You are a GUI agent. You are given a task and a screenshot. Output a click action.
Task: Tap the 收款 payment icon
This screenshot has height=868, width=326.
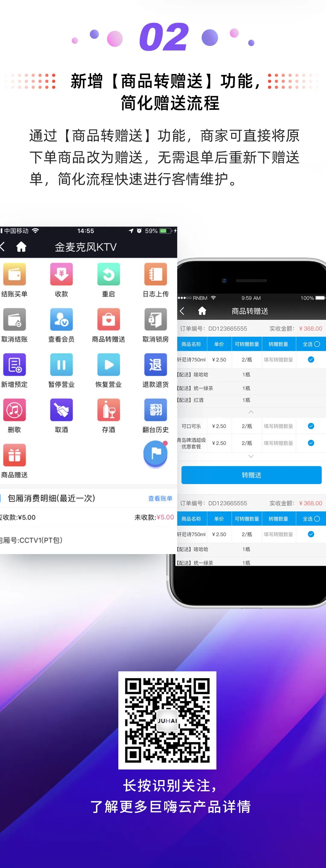[x=61, y=274]
